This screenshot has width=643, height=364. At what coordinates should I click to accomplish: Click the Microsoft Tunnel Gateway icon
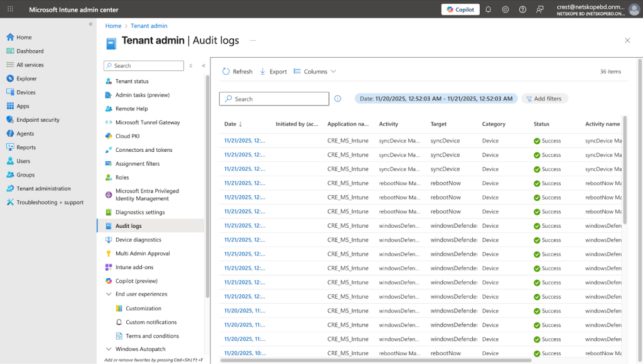coord(109,122)
